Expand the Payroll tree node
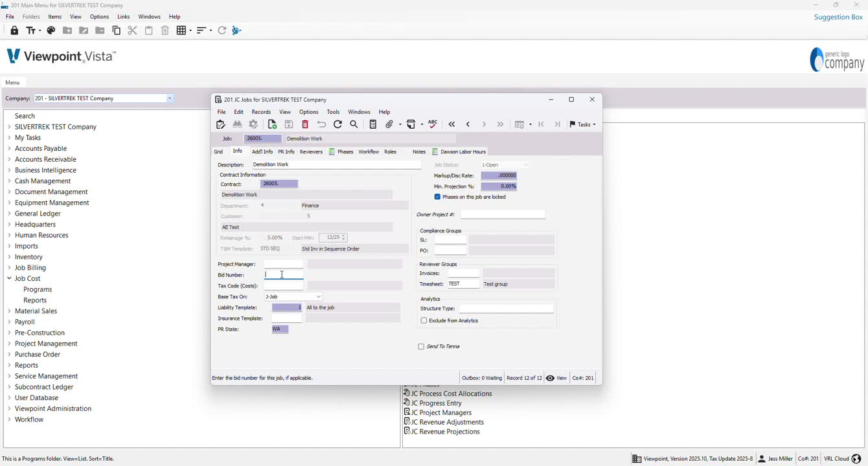This screenshot has width=868, height=466. (9, 322)
